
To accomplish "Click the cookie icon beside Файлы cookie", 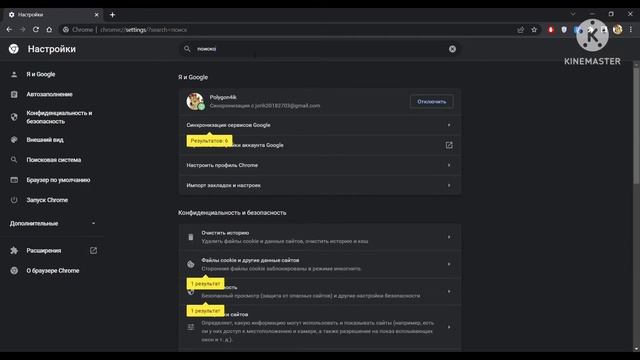I will [191, 264].
